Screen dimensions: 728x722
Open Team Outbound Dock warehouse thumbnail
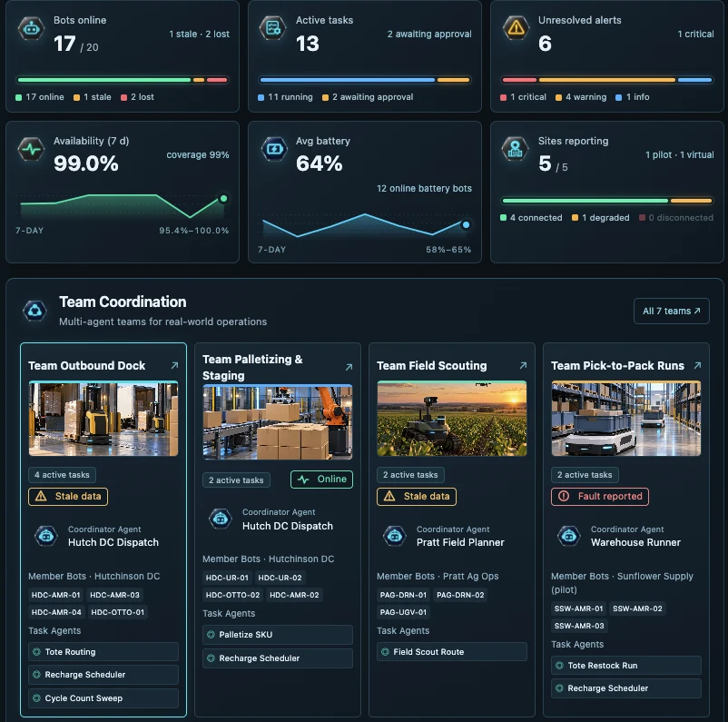(103, 418)
